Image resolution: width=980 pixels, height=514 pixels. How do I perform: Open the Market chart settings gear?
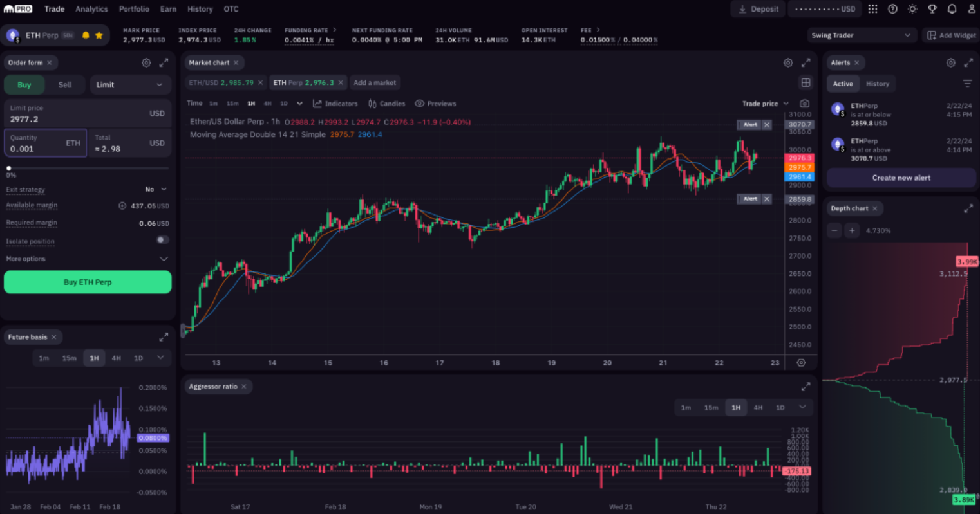[x=787, y=62]
